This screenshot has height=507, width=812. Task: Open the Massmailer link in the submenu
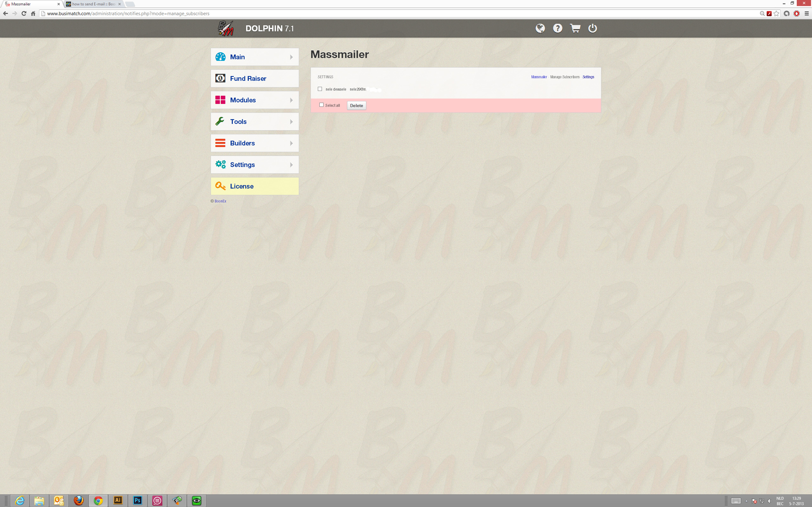[539, 77]
